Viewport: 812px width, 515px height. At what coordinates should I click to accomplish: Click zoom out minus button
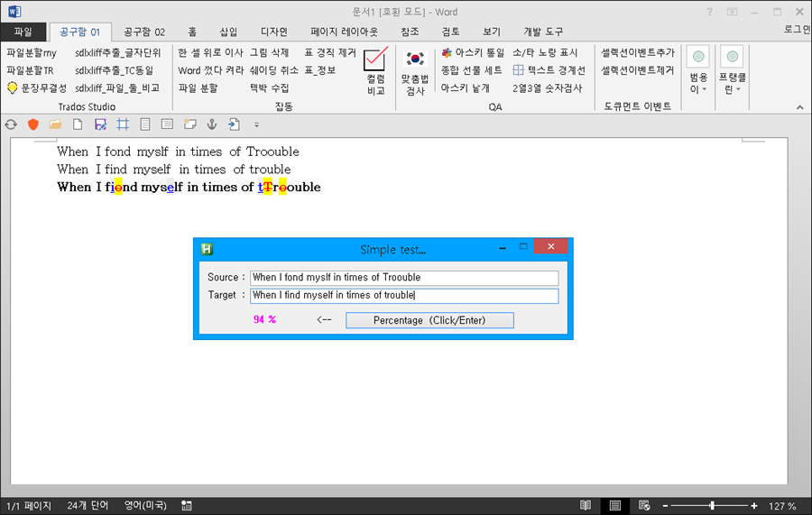coord(666,506)
